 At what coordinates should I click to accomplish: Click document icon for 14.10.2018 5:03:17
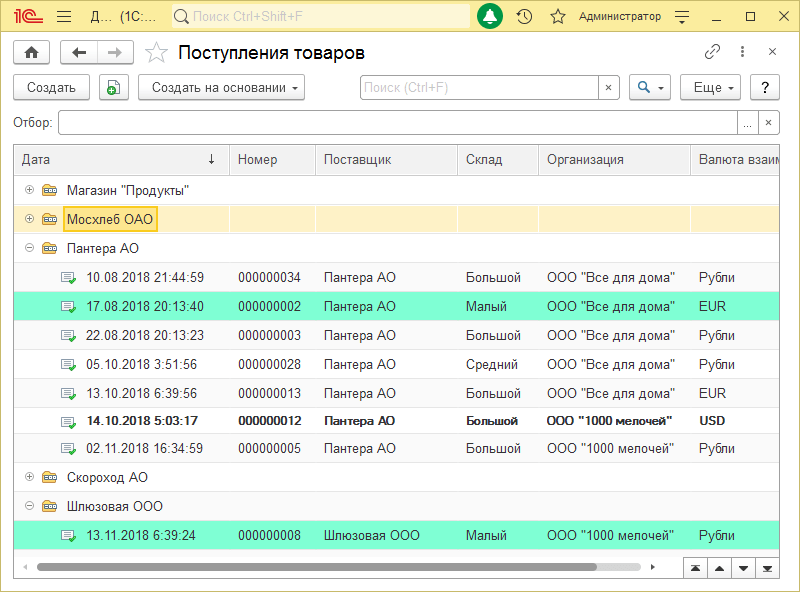pos(68,422)
